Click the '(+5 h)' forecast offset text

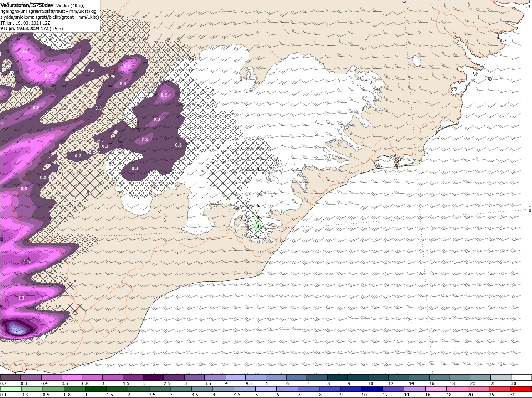pyautogui.click(x=56, y=29)
